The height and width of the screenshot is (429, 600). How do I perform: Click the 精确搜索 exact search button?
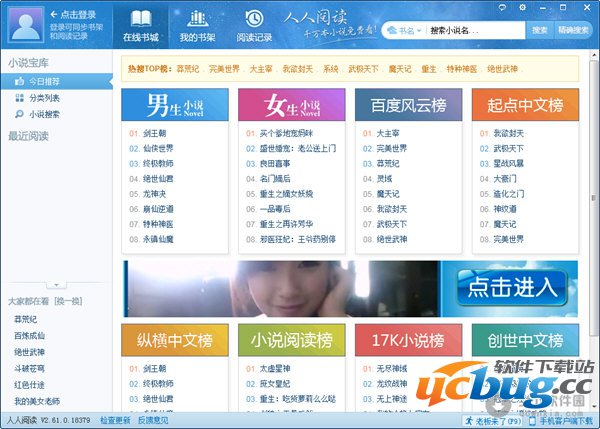pos(574,30)
